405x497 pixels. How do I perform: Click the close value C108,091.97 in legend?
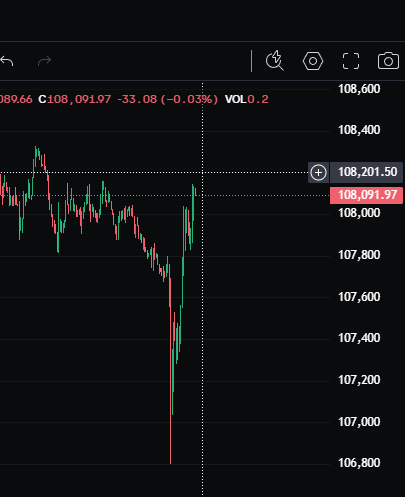click(x=75, y=99)
